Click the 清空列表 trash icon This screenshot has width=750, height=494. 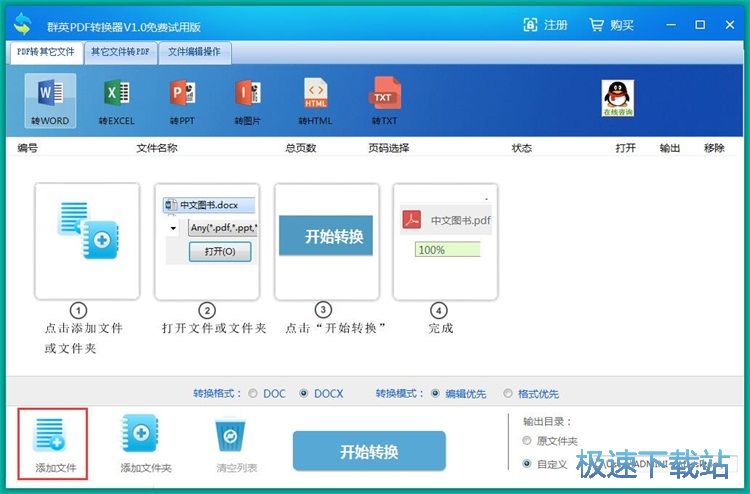click(236, 445)
